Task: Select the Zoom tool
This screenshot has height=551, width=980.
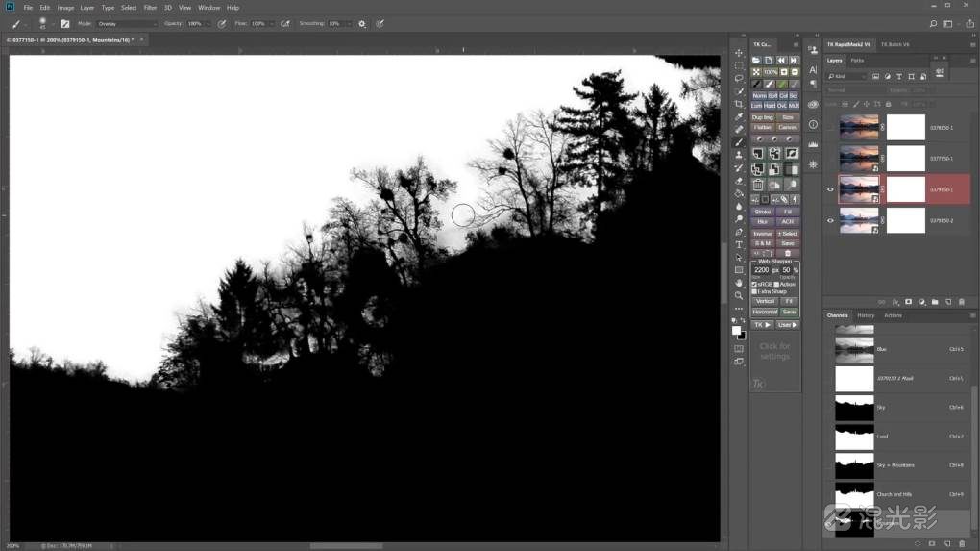Action: click(739, 296)
